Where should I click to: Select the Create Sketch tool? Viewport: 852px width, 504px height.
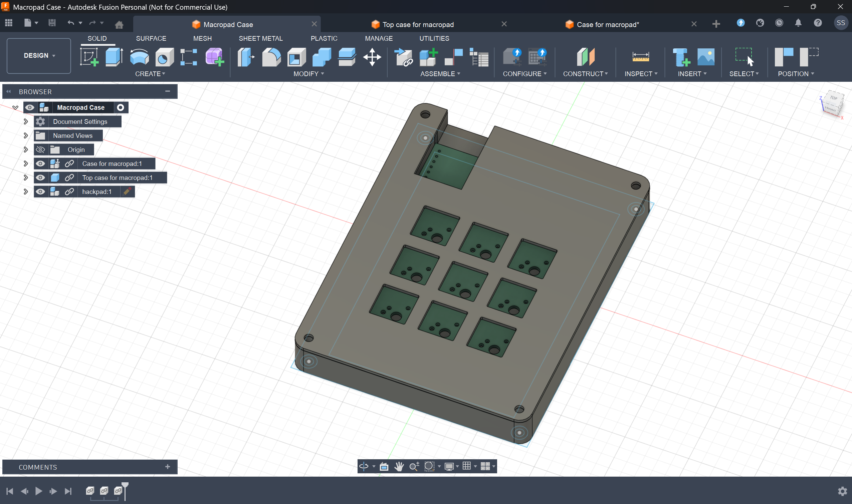pyautogui.click(x=89, y=57)
